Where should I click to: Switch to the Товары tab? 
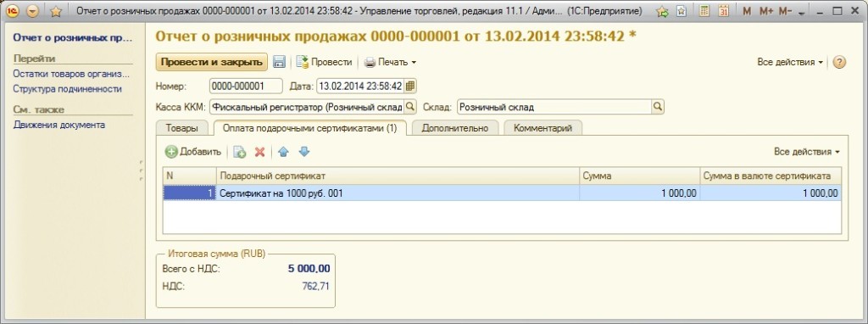pyautogui.click(x=181, y=128)
